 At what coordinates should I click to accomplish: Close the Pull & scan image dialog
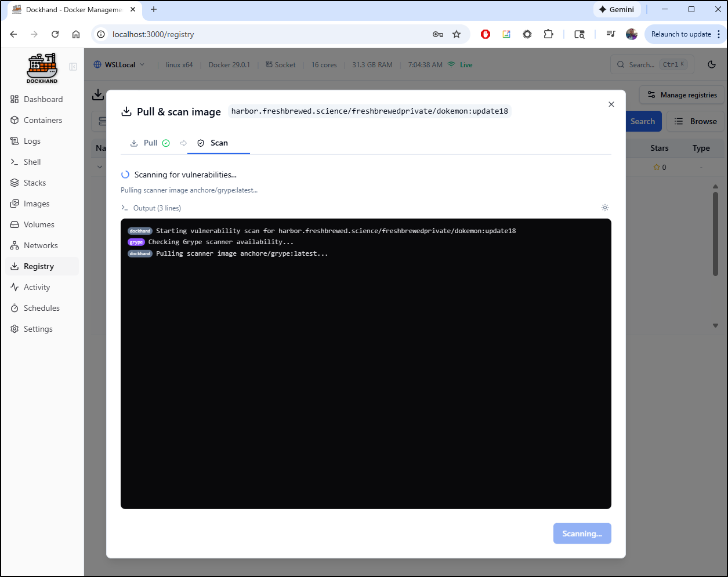coord(611,104)
